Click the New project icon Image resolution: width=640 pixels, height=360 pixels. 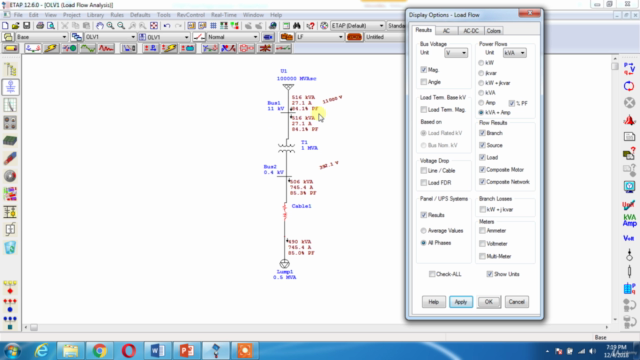[5, 26]
